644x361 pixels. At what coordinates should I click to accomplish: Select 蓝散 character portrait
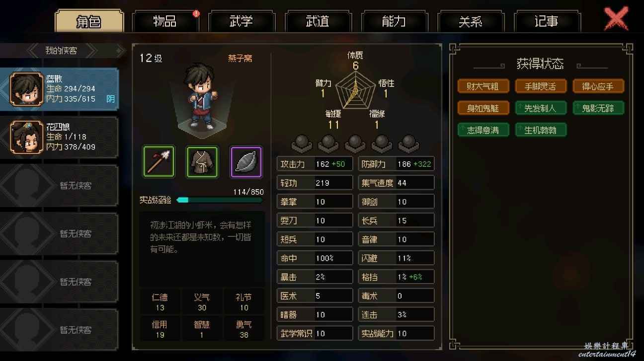point(27,89)
